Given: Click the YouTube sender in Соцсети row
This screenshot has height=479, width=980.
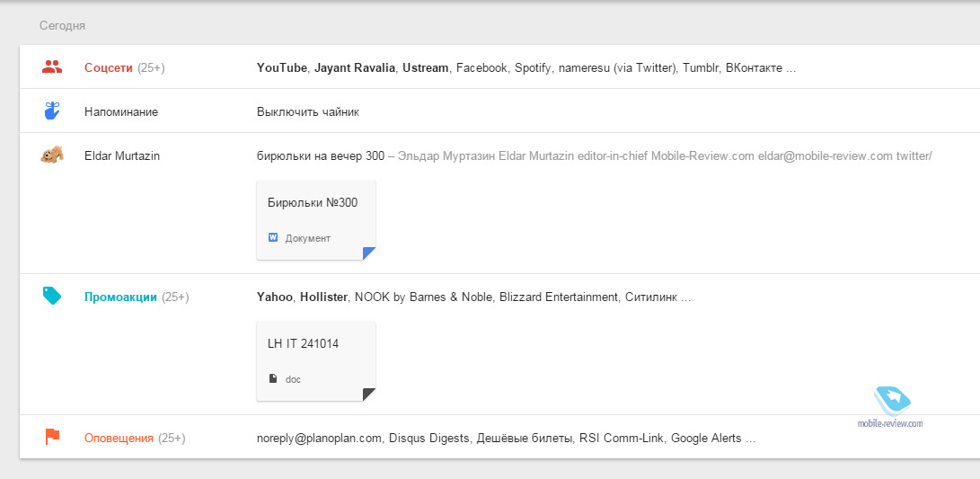Looking at the screenshot, I should point(282,67).
